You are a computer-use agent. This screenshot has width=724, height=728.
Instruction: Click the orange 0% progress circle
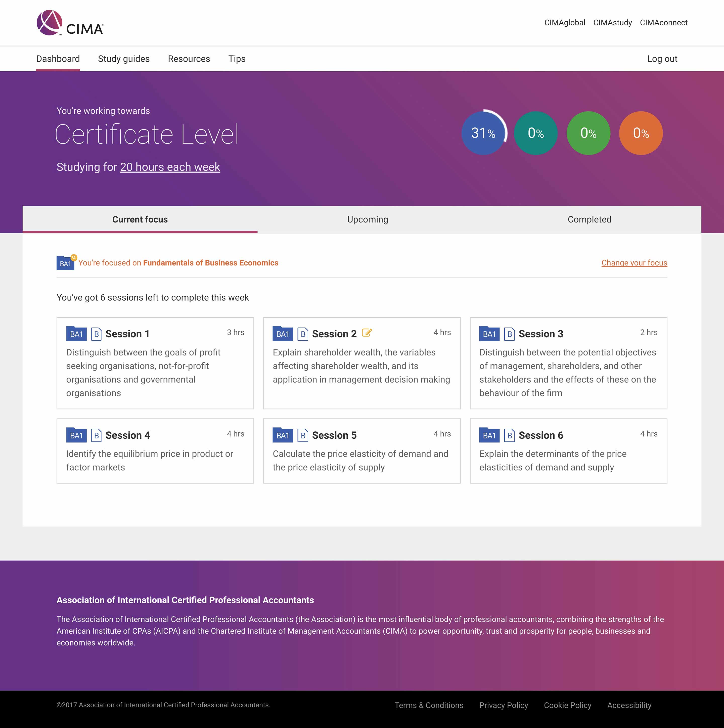(641, 133)
